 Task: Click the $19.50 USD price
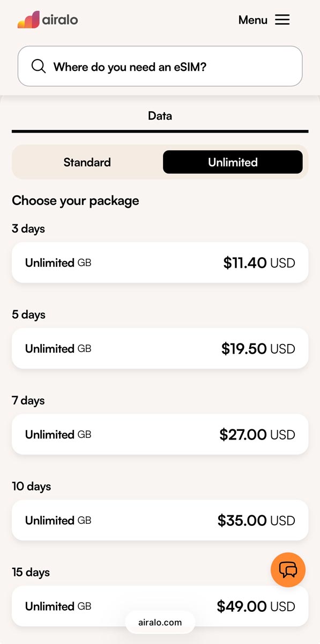tap(258, 349)
